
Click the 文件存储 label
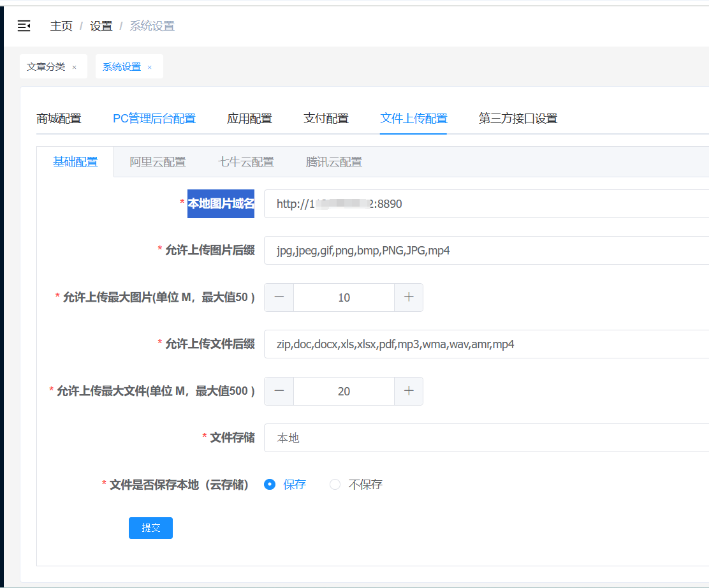(233, 437)
